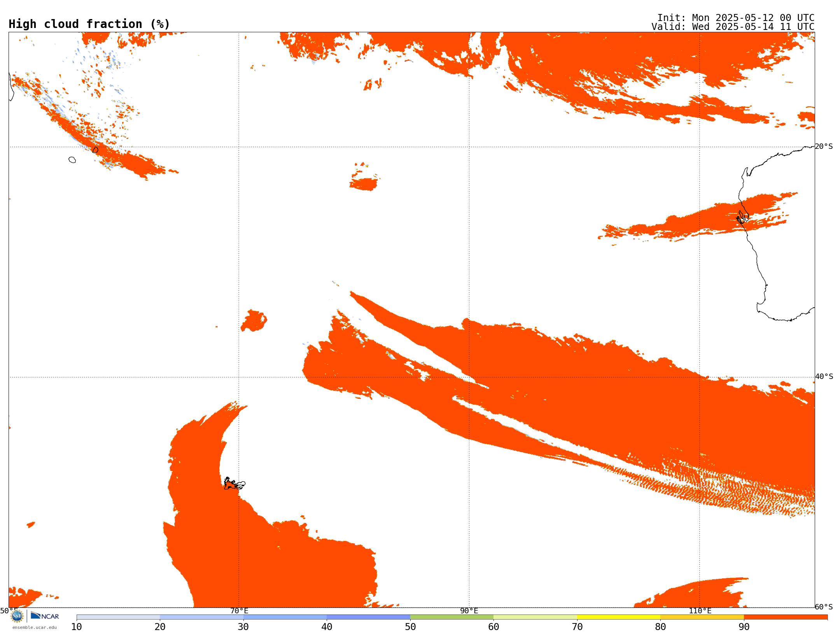Click the colorbar tick label 10
This screenshot has width=840, height=632.
(77, 627)
